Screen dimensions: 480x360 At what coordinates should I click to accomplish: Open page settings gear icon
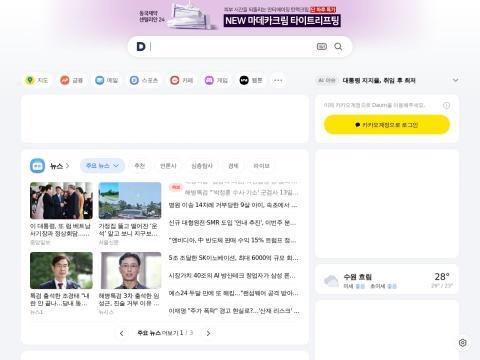(463, 343)
